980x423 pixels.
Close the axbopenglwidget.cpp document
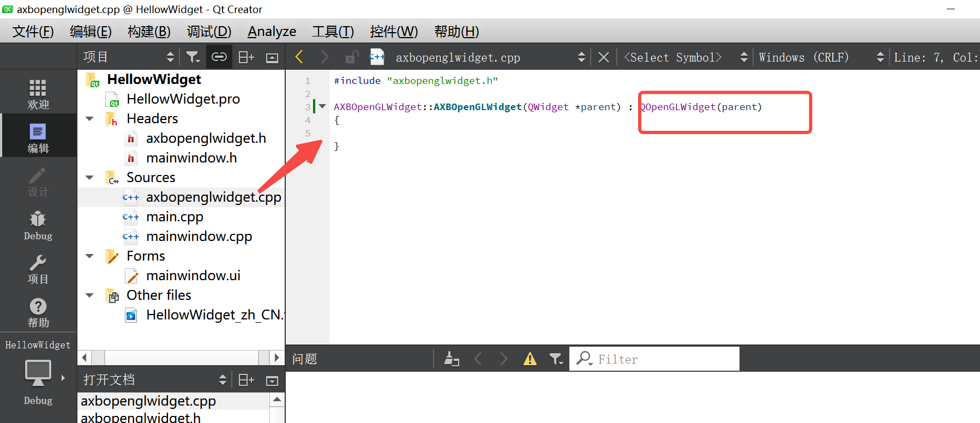coord(604,57)
